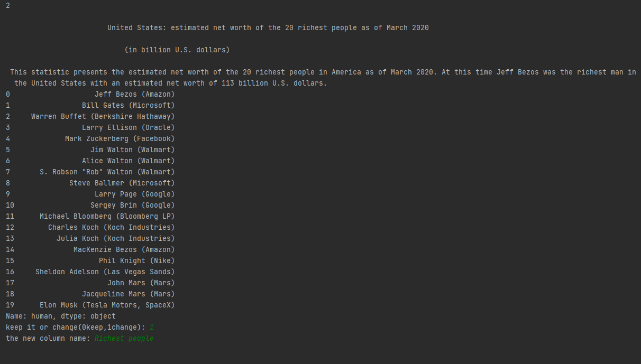Click the typed value 1 after keep/change prompt
641x364 pixels.
(152, 327)
